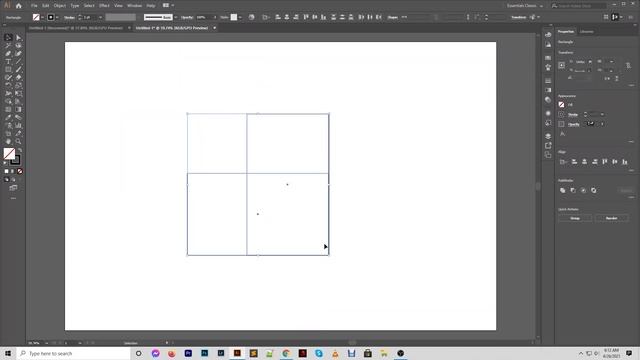Set paint mode to Color in toolbar
The height and width of the screenshot is (360, 640).
point(7,171)
